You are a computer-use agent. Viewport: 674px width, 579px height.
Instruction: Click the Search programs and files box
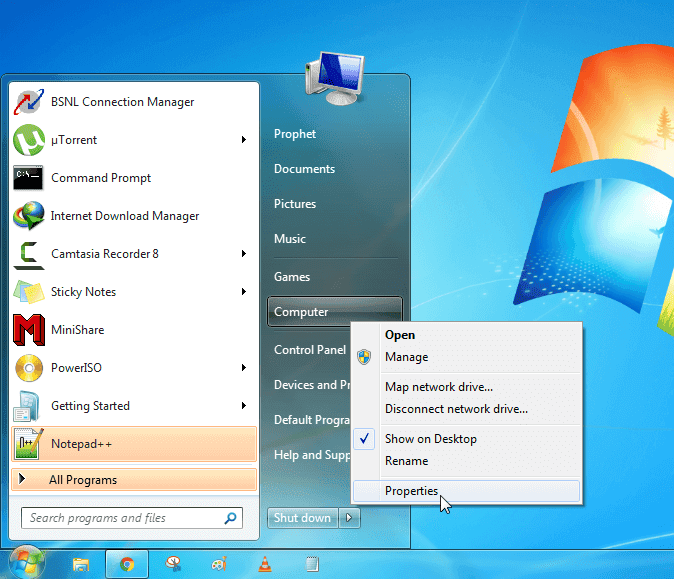pyautogui.click(x=132, y=518)
